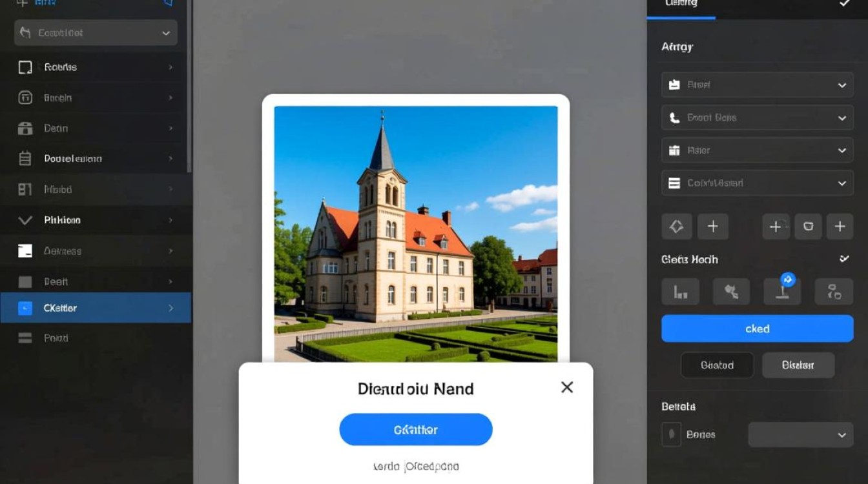Click the checkmark at top of right panel

844,4
